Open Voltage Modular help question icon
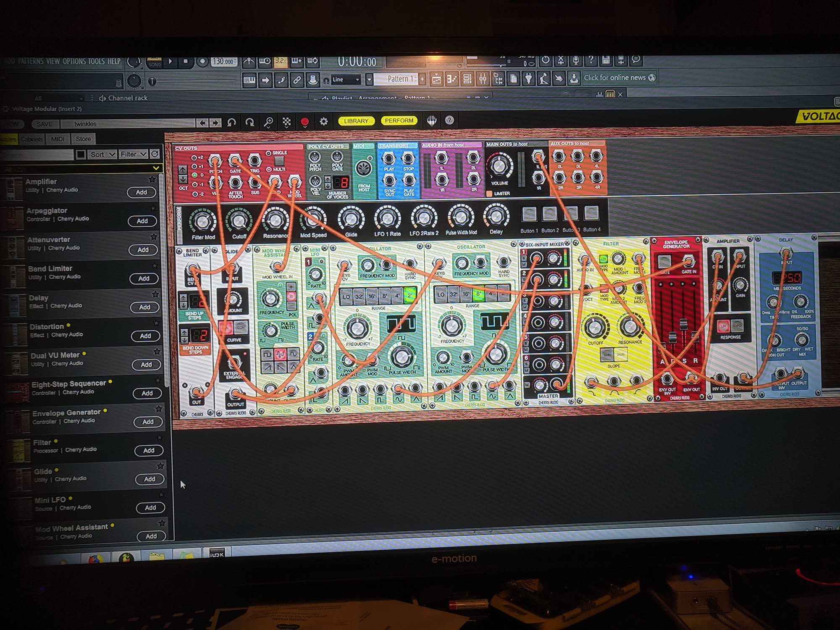Viewport: 840px width, 630px height. [449, 120]
